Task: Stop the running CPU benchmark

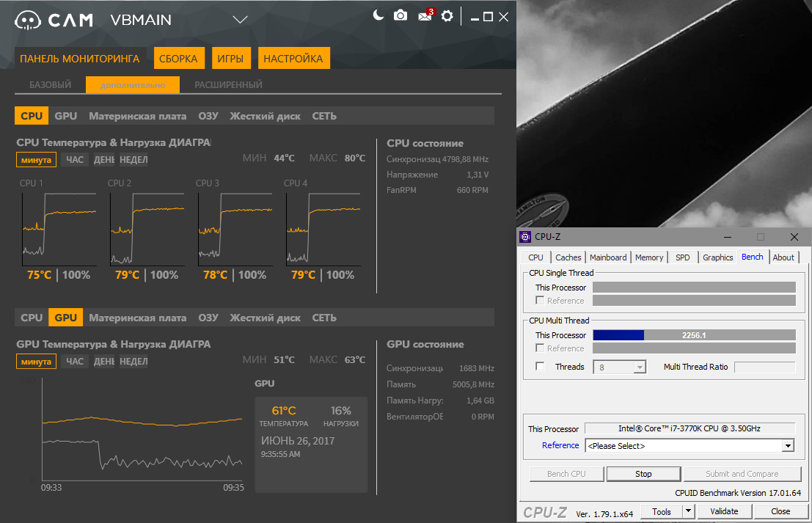Action: 643,474
